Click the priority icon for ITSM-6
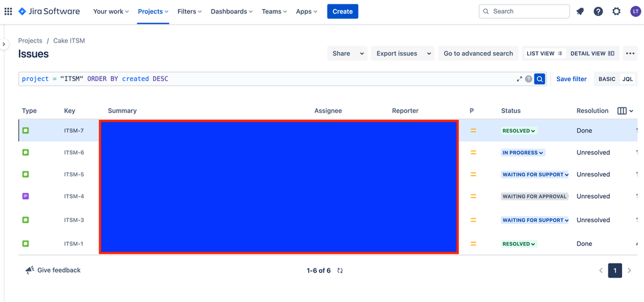Viewport: 644px width, 302px height. pyautogui.click(x=473, y=152)
